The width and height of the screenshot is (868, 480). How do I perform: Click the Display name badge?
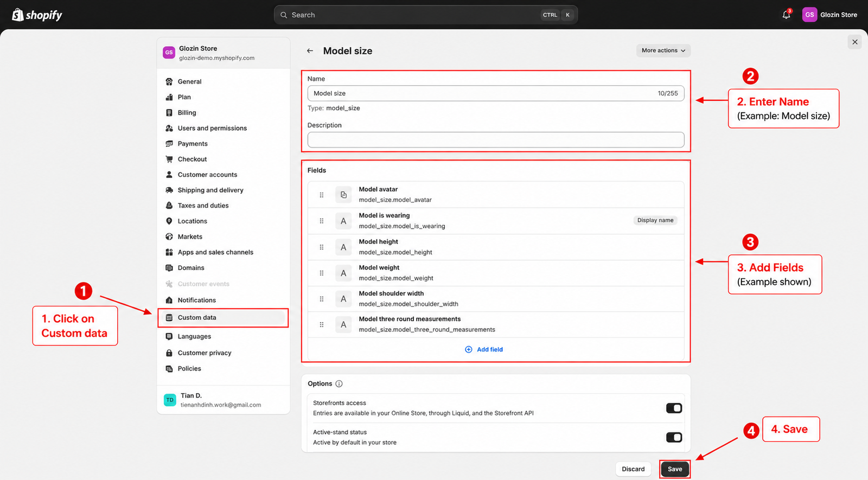(x=655, y=220)
